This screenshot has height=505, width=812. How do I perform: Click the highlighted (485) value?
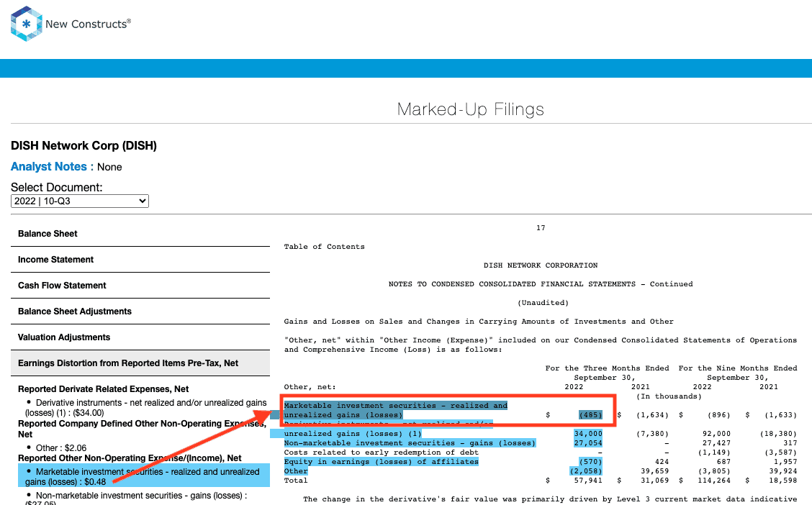point(591,415)
